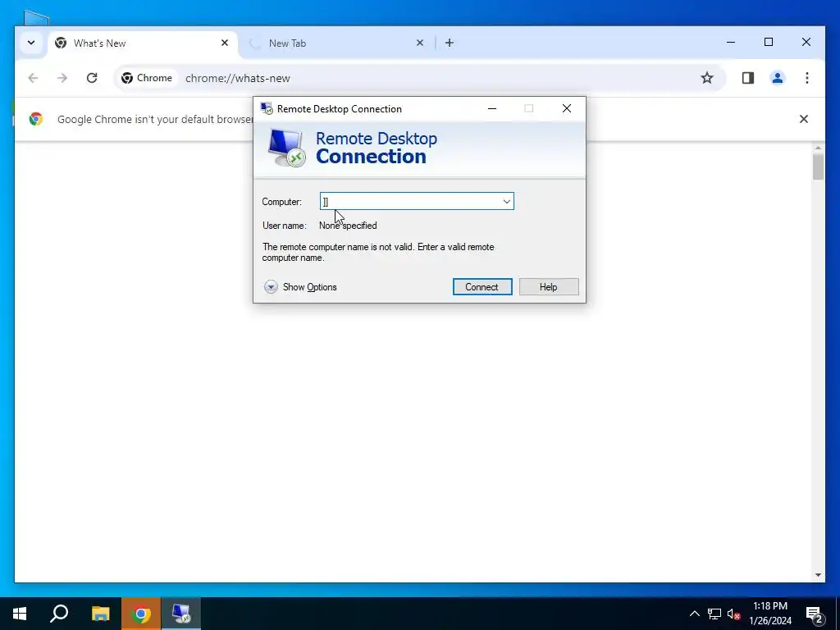Click the Chrome site info chip

tap(147, 78)
